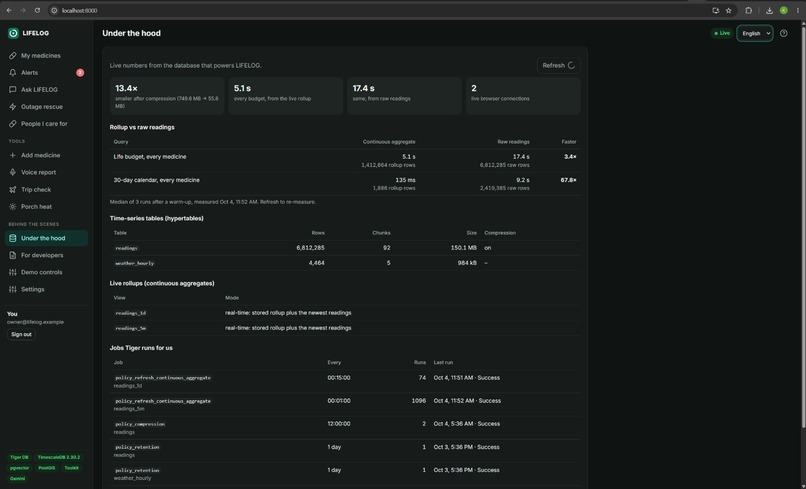Screen dimensions: 806x489
Task: Click the red Alerts count badge
Action: 80,73
